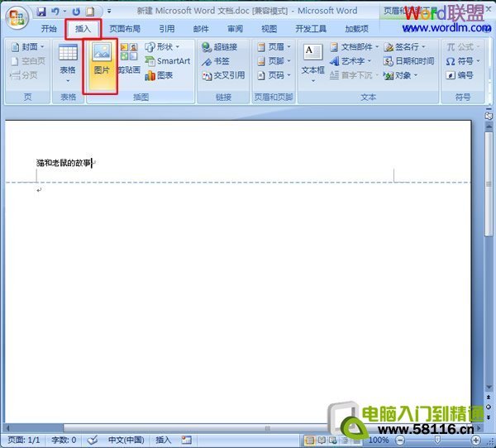Click macro recording icon in status bar

point(186,440)
